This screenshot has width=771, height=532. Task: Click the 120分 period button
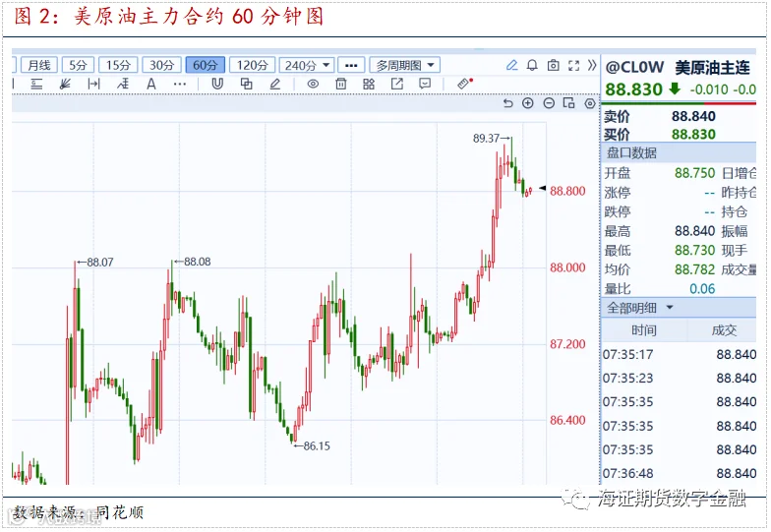pos(252,65)
